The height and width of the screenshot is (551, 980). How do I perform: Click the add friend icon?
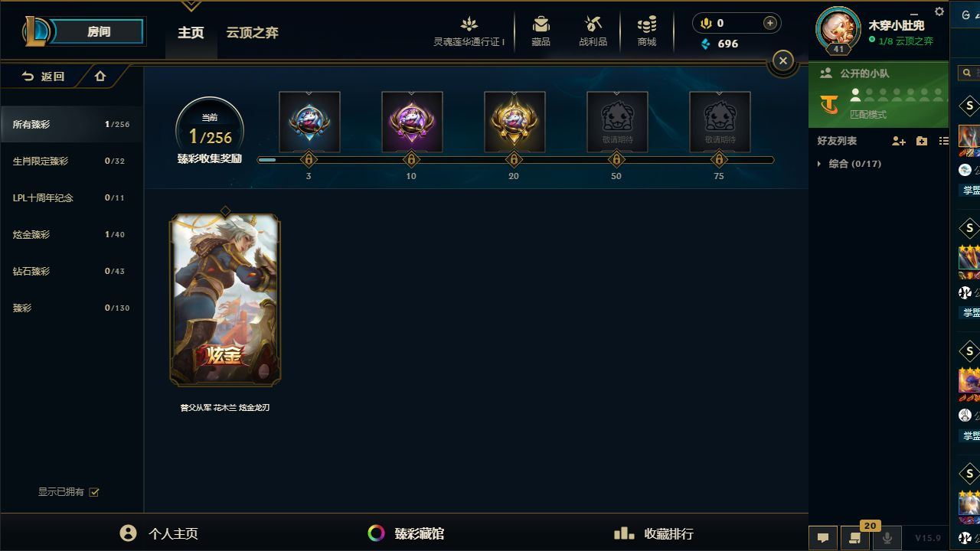(x=899, y=141)
